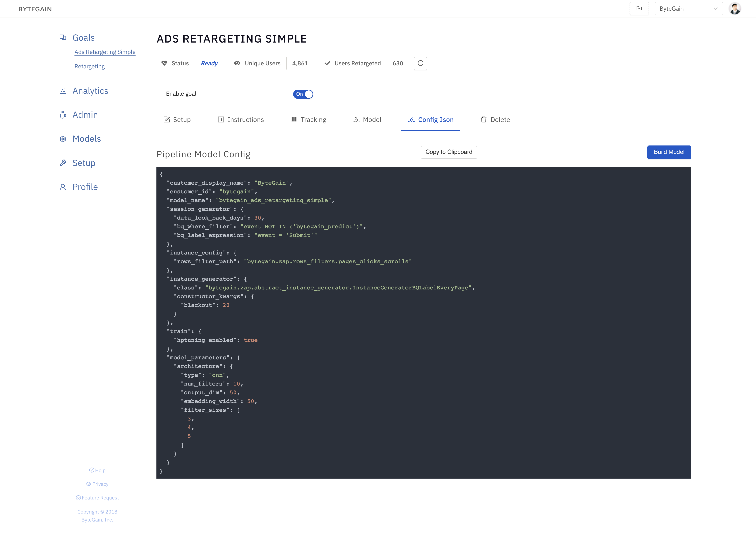The image size is (756, 546).
Task: Click the Build Model button
Action: (669, 152)
